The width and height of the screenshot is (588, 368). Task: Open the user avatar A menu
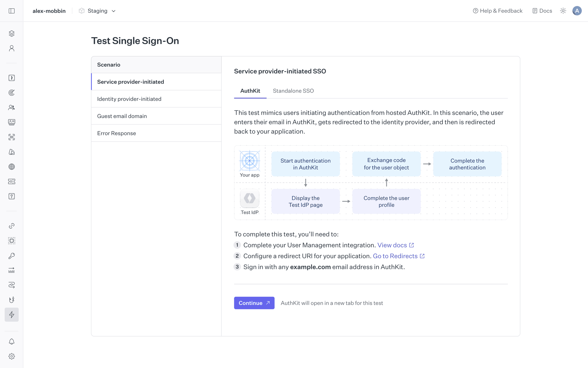pos(577,11)
